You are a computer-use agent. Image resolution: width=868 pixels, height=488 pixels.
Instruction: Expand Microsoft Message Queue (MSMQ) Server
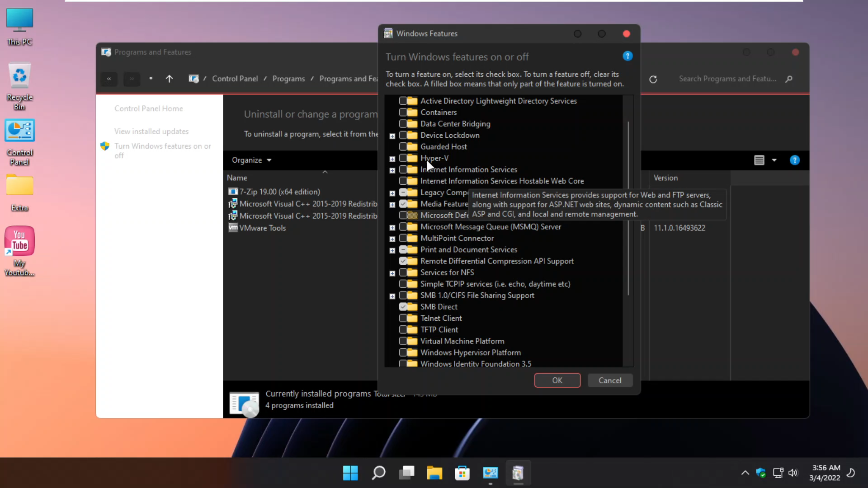click(392, 228)
